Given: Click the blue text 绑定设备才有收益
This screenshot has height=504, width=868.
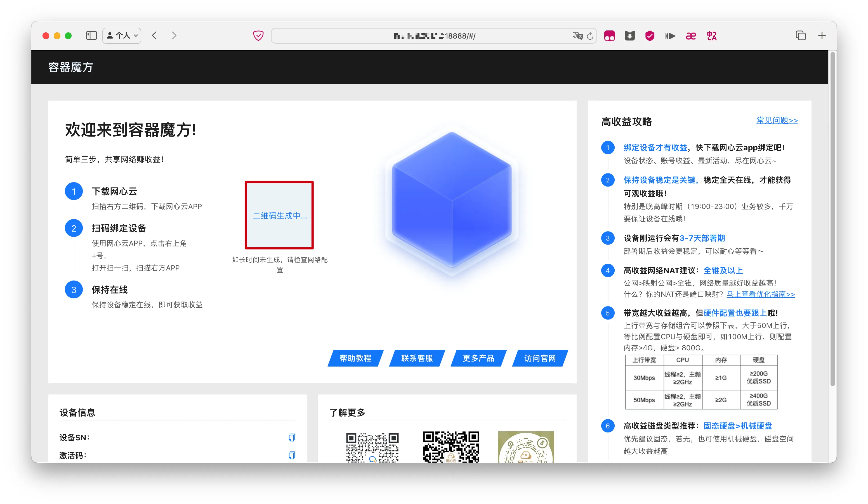Looking at the screenshot, I should [655, 148].
